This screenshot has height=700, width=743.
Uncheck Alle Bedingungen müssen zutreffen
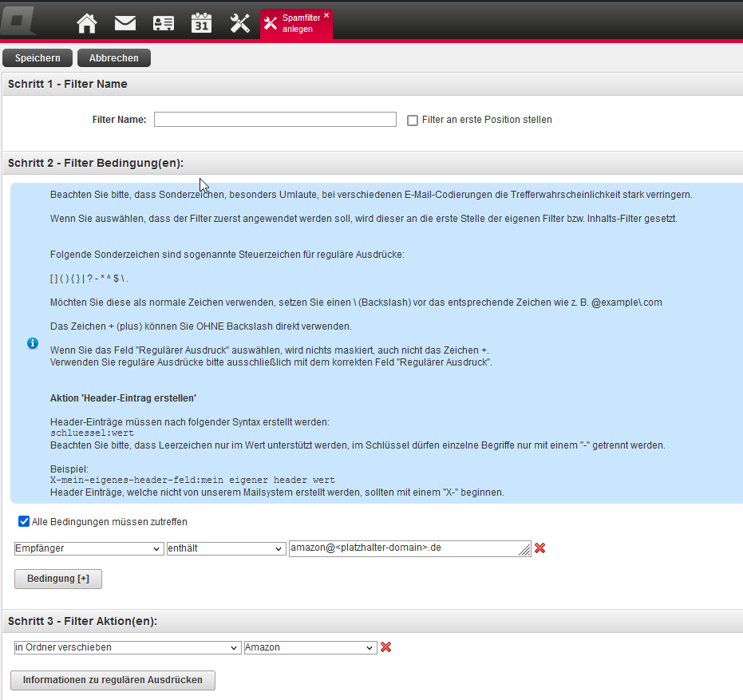(x=24, y=521)
